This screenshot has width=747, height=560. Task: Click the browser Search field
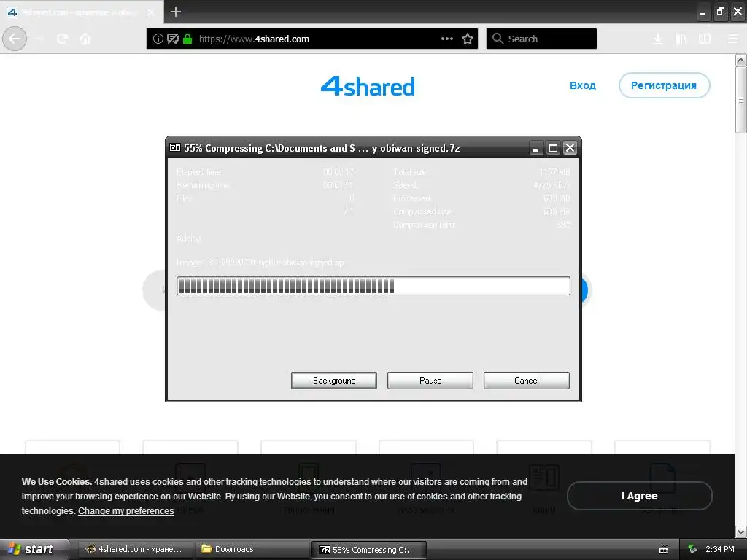541,39
